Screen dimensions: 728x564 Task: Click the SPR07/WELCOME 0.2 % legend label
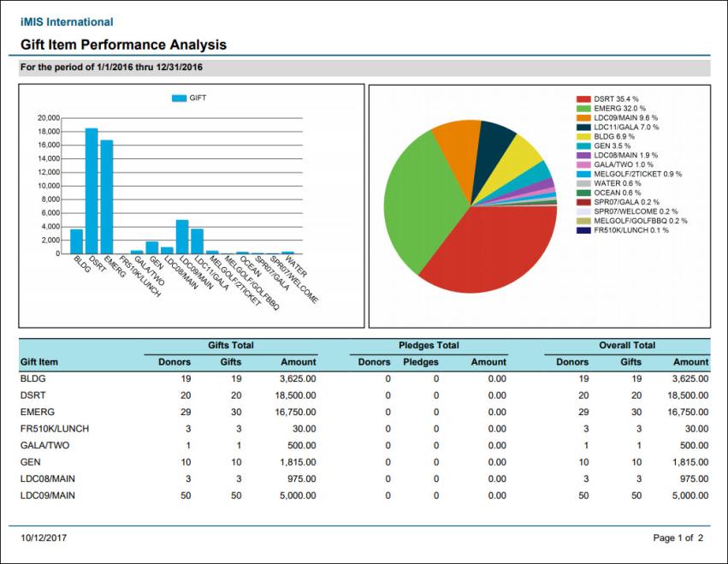[x=636, y=211]
